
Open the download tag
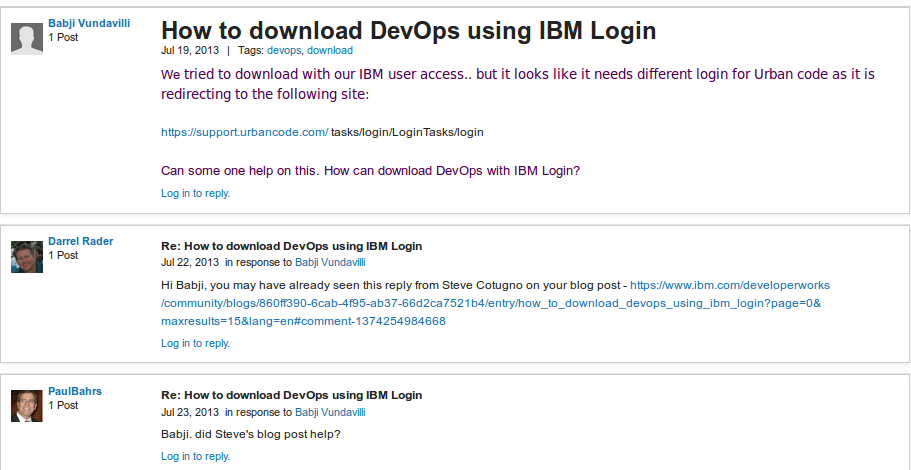330,51
